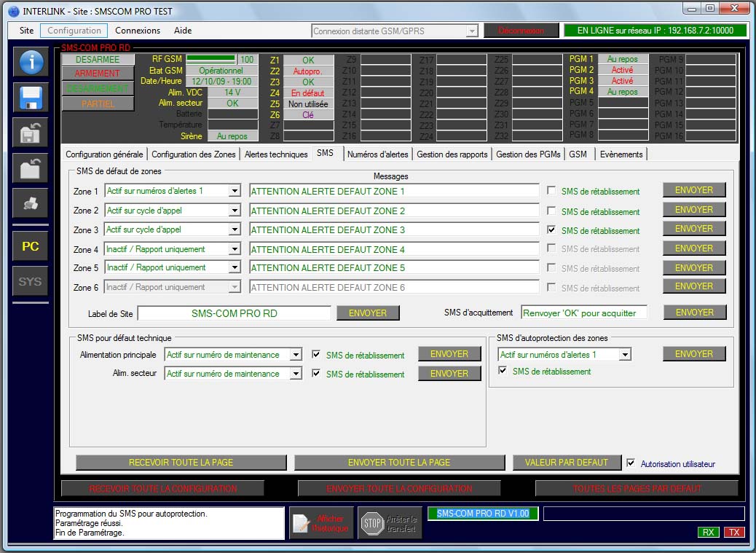The width and height of the screenshot is (756, 553).
Task: Click ENVOYER for SMS d'acquittement
Action: coord(694,313)
